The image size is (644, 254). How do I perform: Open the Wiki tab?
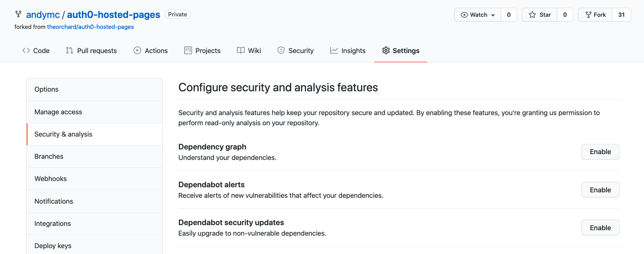pyautogui.click(x=249, y=51)
